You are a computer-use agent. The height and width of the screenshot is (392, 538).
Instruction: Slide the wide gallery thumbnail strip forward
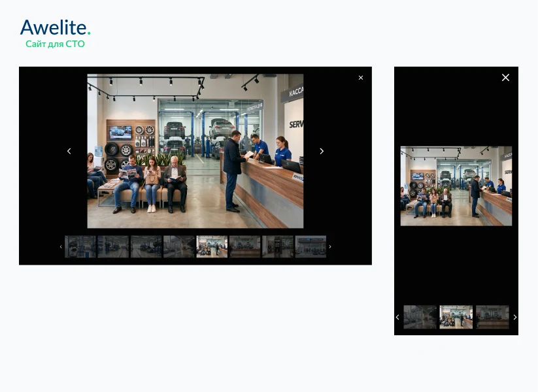point(330,246)
